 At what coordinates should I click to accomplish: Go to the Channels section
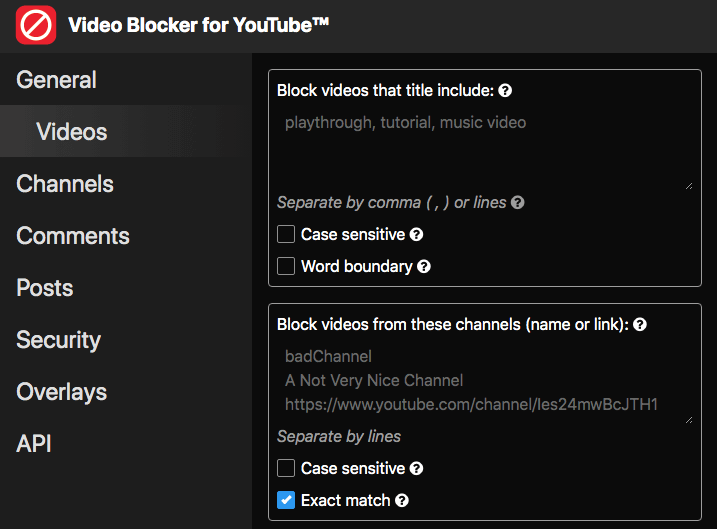(65, 184)
